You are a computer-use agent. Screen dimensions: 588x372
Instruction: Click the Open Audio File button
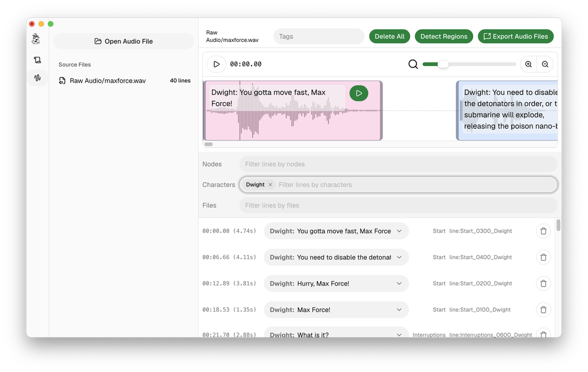pyautogui.click(x=123, y=41)
